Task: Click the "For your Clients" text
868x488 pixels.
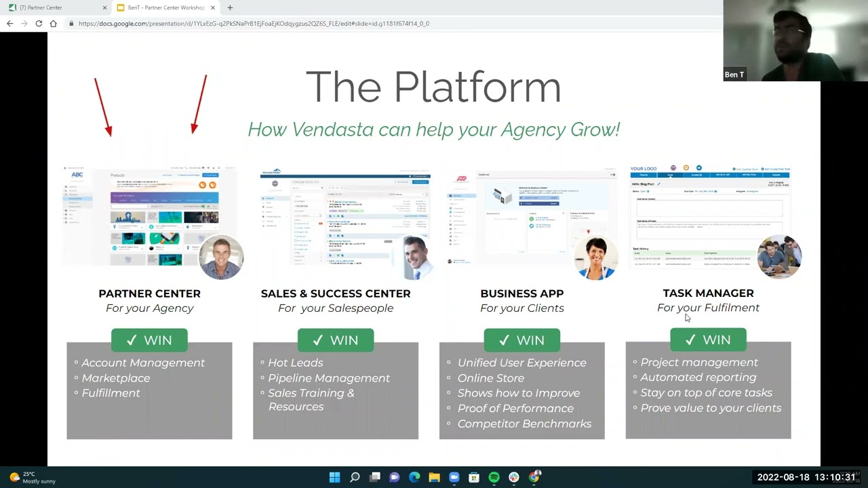Action: tap(522, 308)
